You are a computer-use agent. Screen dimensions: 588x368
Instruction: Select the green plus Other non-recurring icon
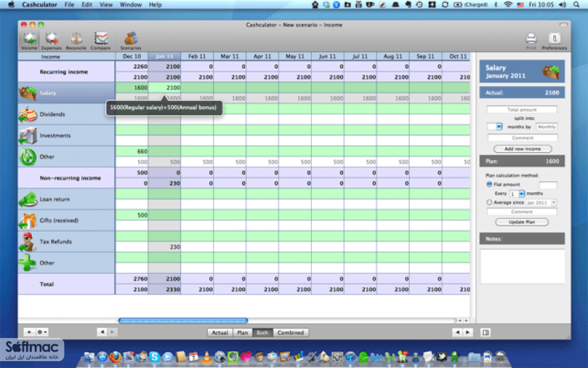point(27,263)
